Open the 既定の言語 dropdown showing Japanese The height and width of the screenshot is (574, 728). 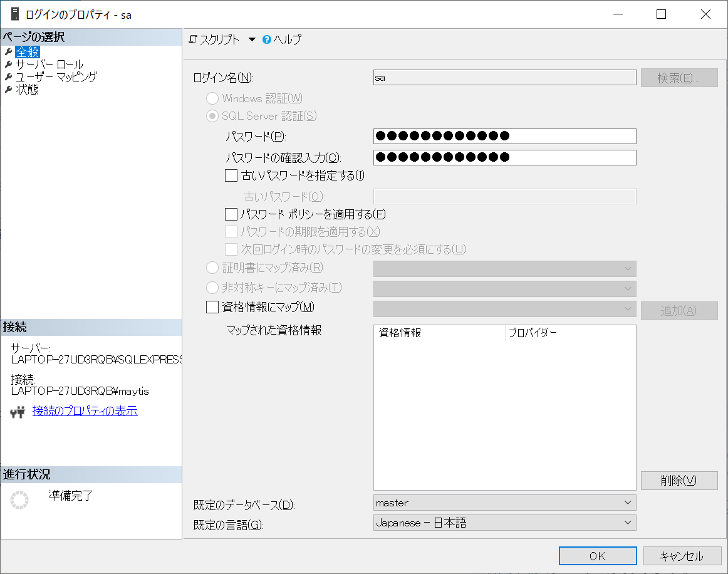click(627, 522)
